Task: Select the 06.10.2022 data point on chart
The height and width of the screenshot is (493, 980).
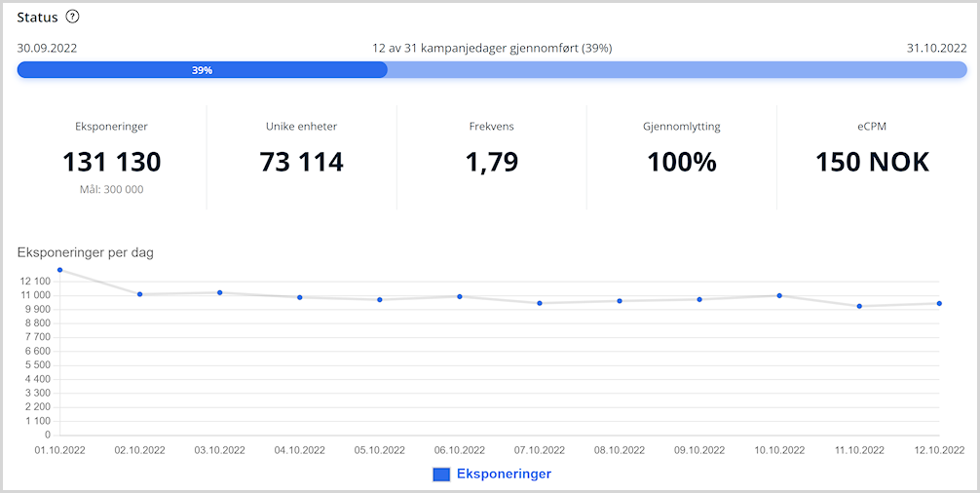Action: coord(460,296)
